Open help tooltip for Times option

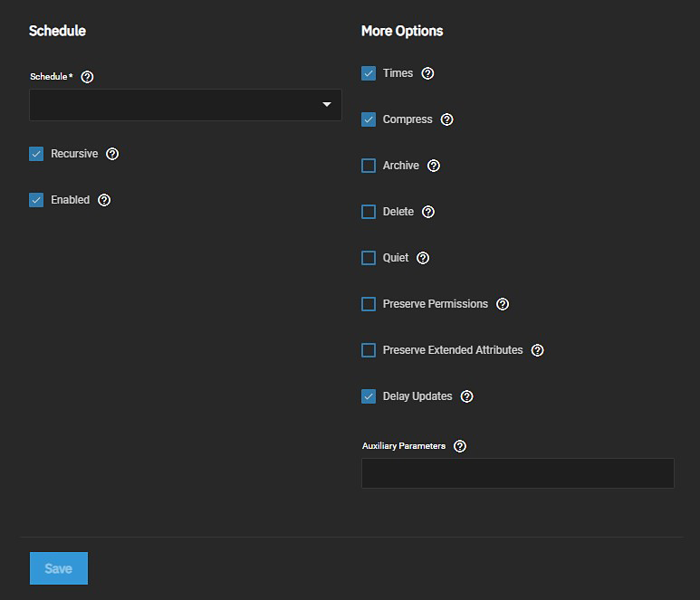(428, 73)
